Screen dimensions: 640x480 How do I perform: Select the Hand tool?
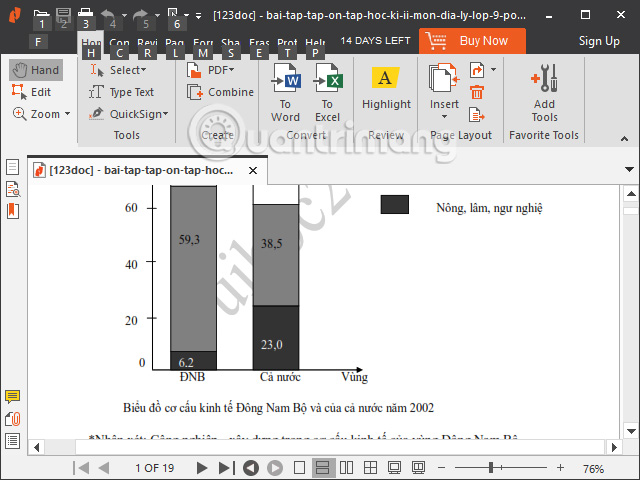tap(36, 70)
